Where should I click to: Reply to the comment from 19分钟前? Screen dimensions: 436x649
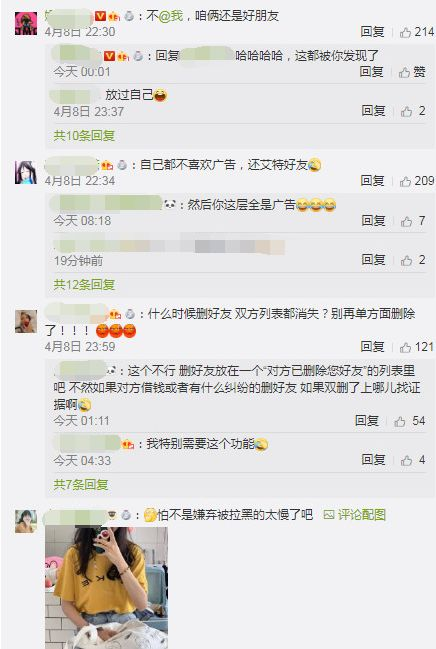(x=373, y=260)
